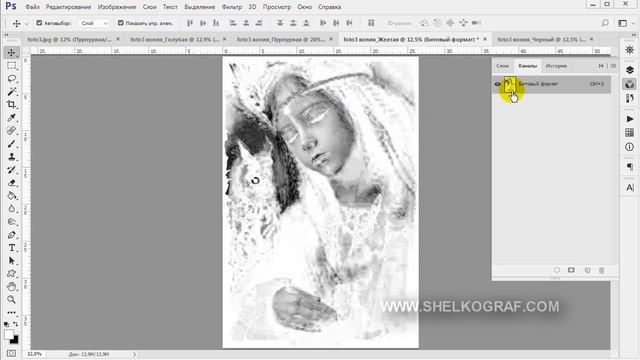
Task: Open the Layers panel from the dock
Action: (629, 70)
